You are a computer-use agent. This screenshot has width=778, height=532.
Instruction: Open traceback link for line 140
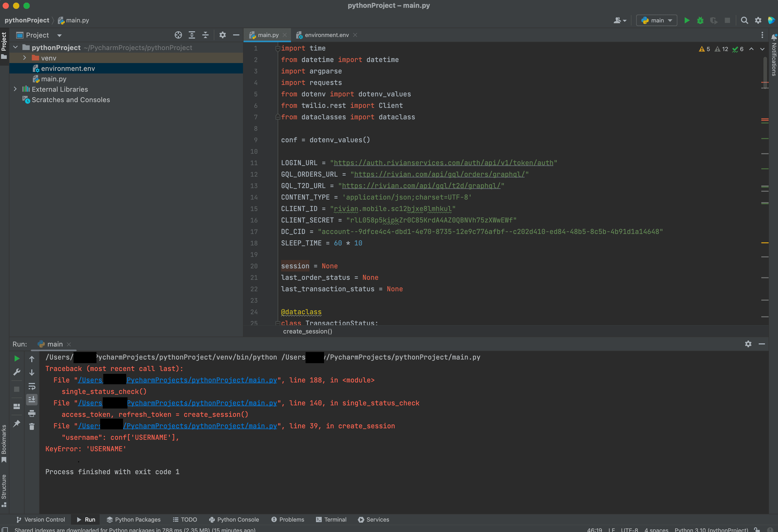pos(178,403)
